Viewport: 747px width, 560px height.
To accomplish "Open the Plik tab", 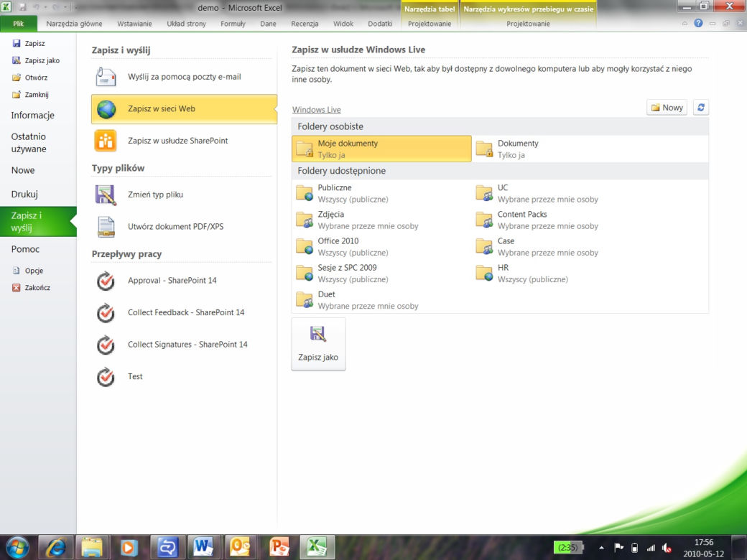I will pyautogui.click(x=19, y=23).
